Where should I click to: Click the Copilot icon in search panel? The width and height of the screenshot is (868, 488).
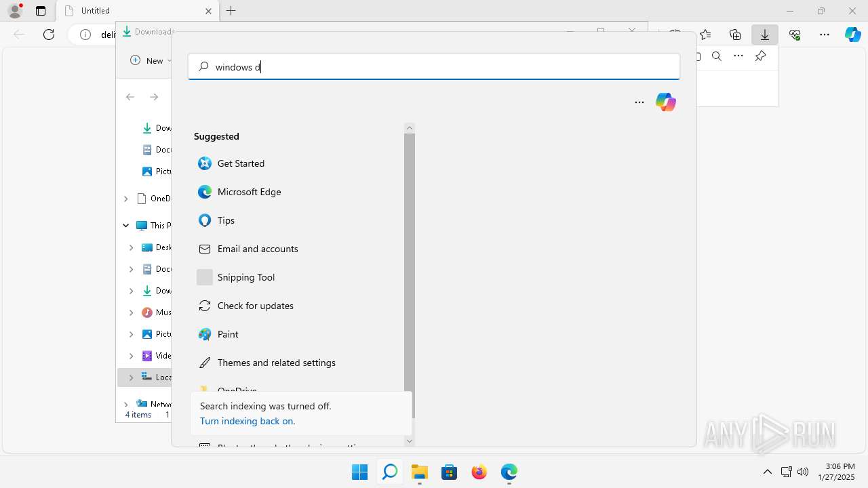[666, 102]
